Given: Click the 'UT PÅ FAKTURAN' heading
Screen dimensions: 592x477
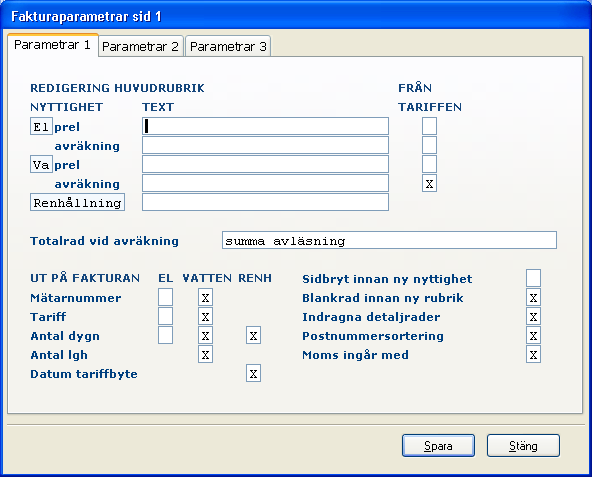Looking at the screenshot, I should click(85, 278).
